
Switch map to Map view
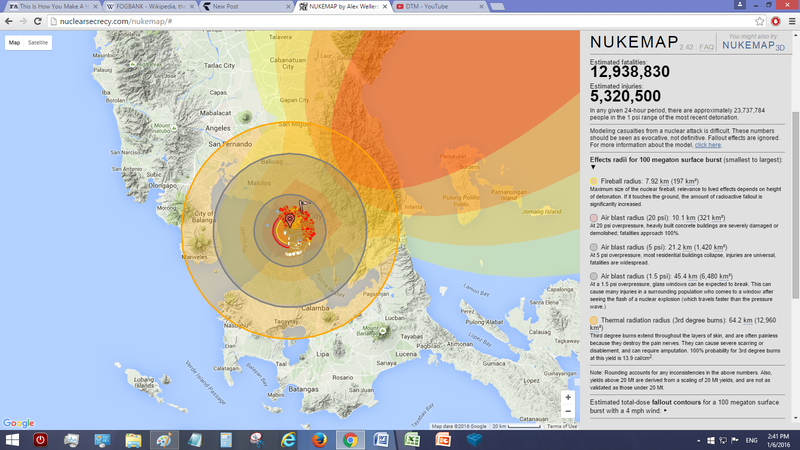click(x=14, y=43)
